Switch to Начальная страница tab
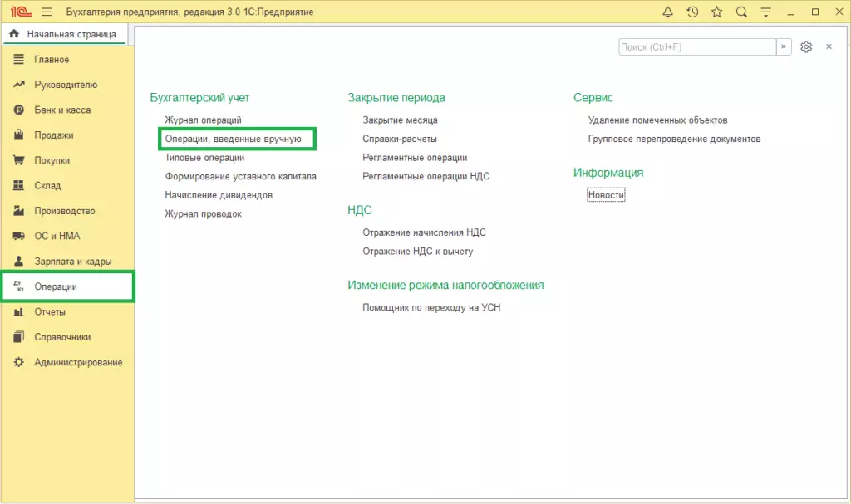Image resolution: width=851 pixels, height=504 pixels. (68, 34)
